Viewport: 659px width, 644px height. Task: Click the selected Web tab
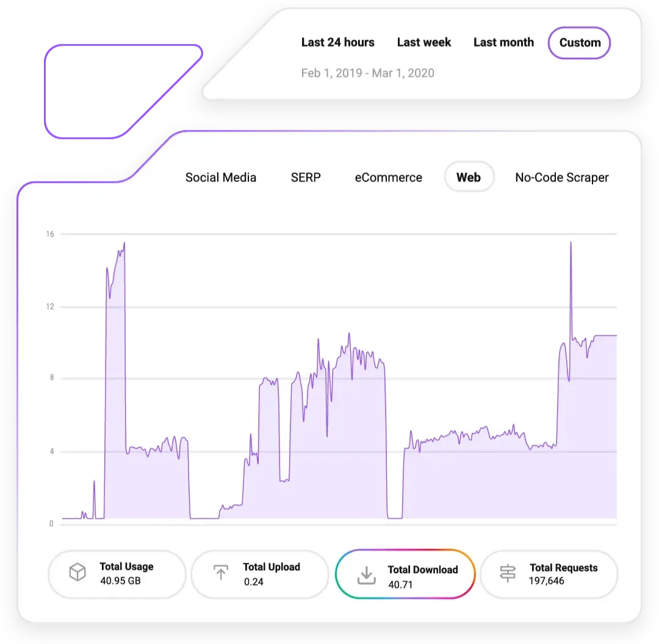click(x=469, y=177)
